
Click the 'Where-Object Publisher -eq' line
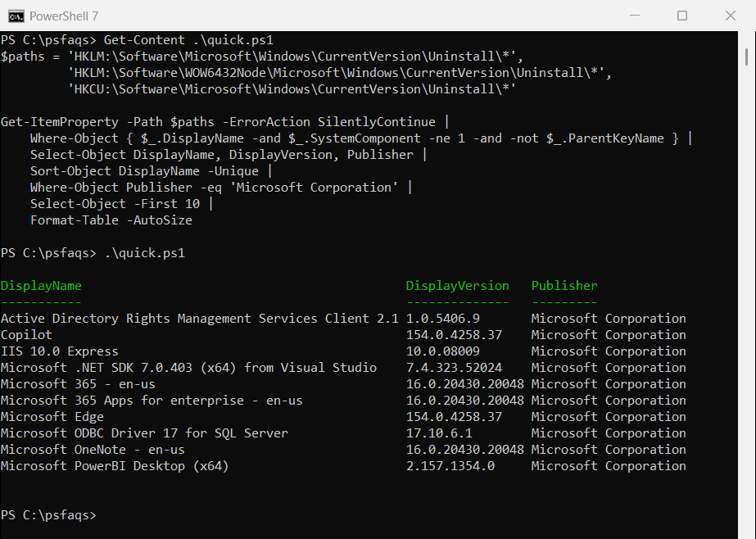tap(221, 187)
